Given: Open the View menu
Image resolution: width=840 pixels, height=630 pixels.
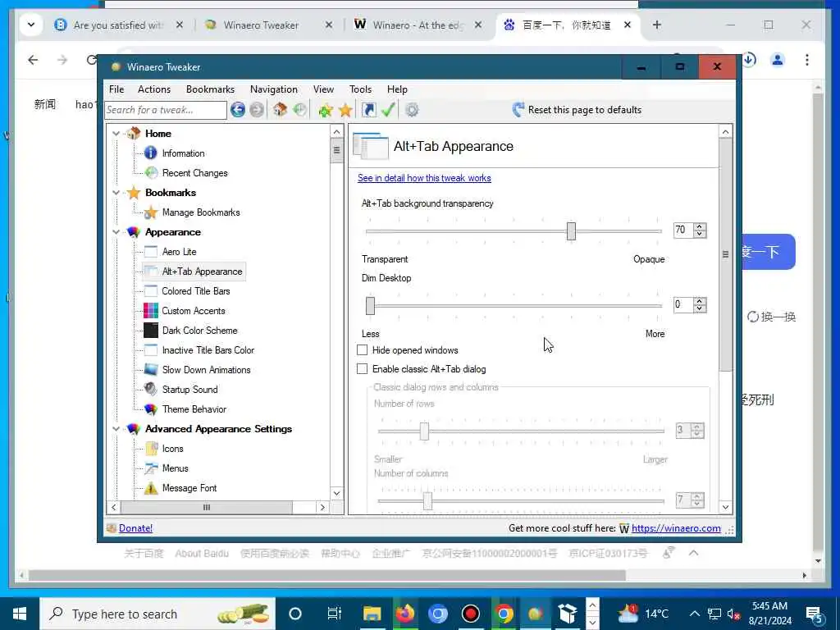Looking at the screenshot, I should click(x=323, y=89).
